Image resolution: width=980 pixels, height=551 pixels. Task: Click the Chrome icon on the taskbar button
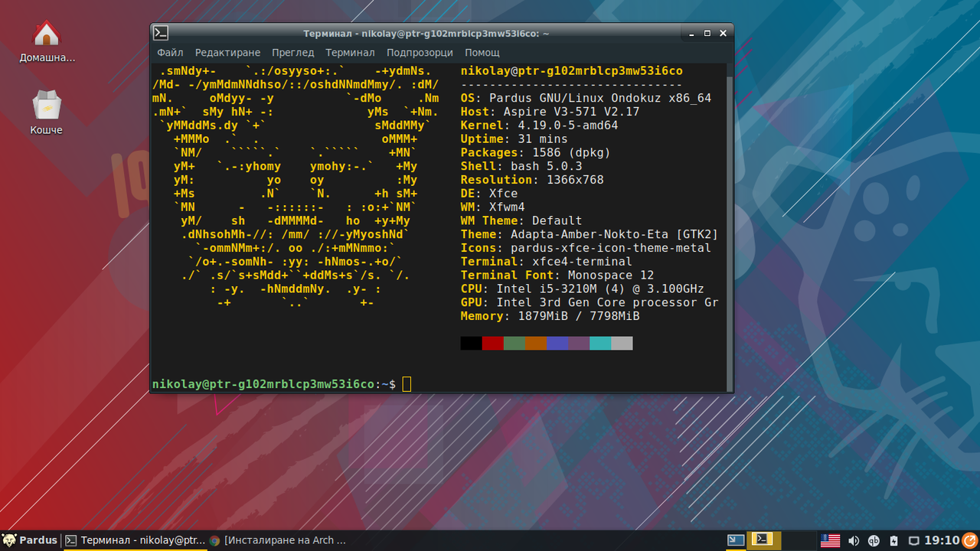pos(214,540)
